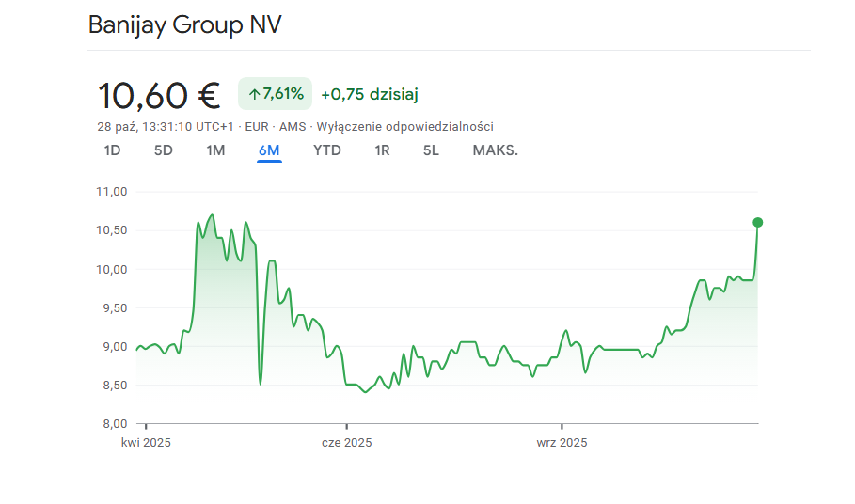
Task: Open the Wyłączenie odpowiedzialności disclaimer link
Action: (405, 126)
